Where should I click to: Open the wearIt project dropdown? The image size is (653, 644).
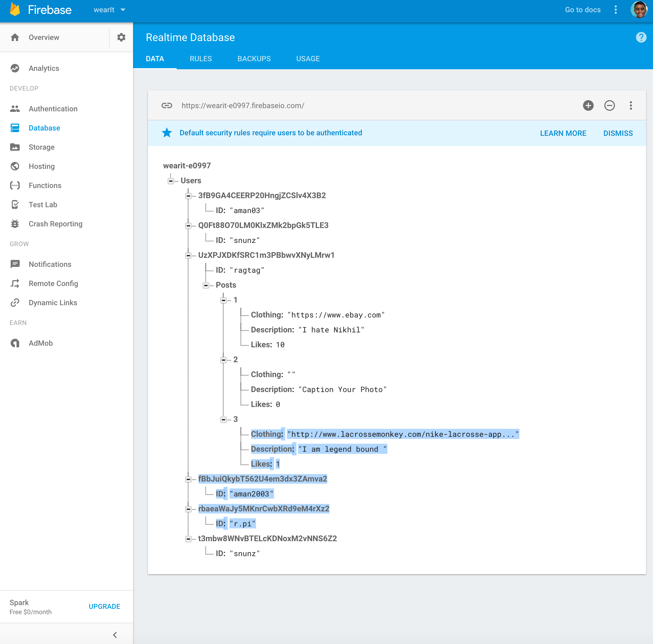click(109, 10)
